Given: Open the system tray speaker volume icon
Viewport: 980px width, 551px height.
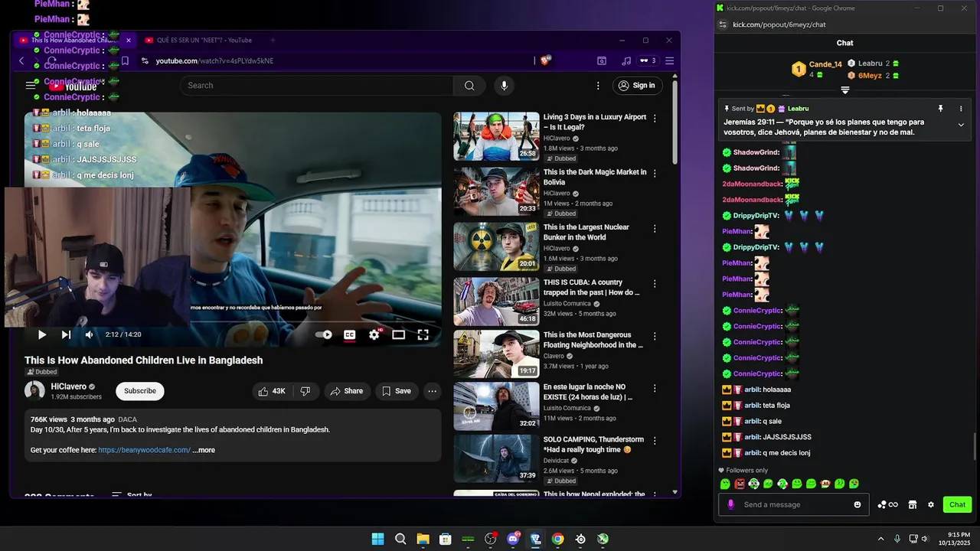Looking at the screenshot, I should pos(925,539).
